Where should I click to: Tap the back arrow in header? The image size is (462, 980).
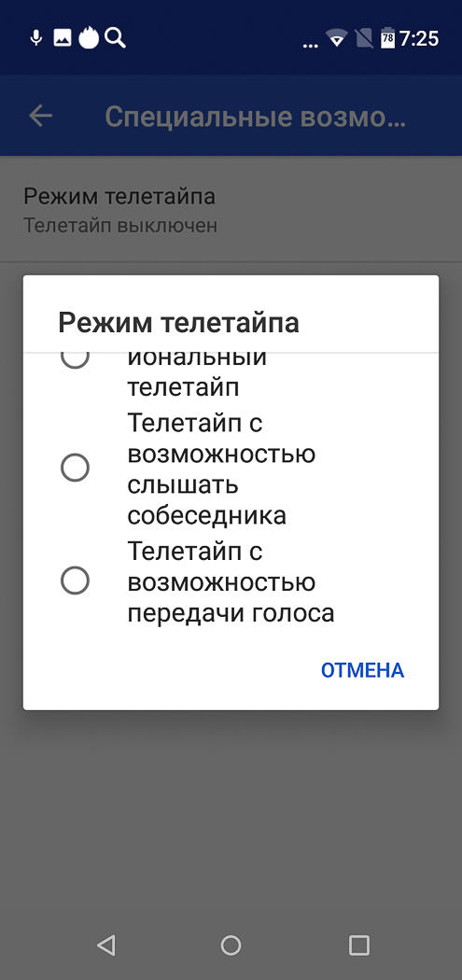tap(41, 116)
